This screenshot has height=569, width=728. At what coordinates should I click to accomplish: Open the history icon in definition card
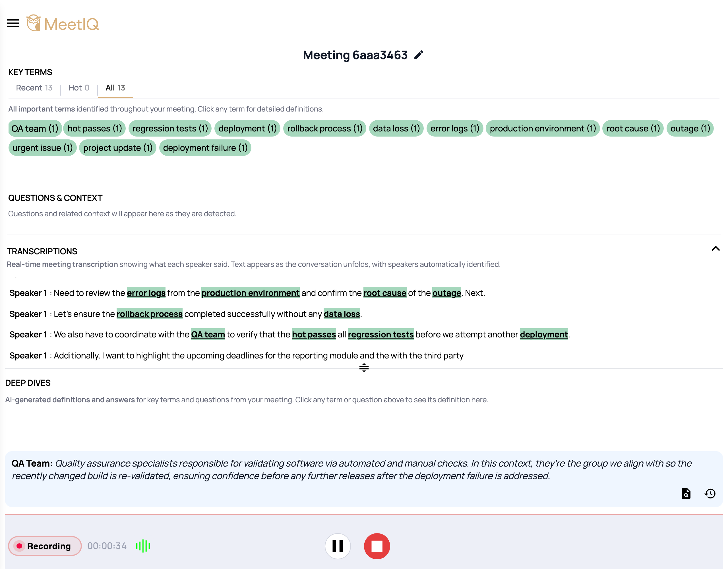coord(710,493)
